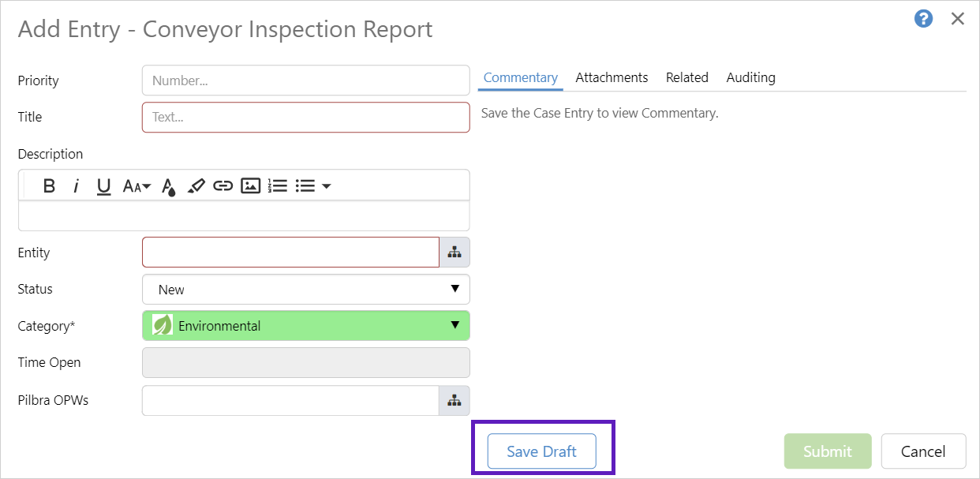Viewport: 980px width, 479px height.
Task: Apply bulleted list formatting
Action: point(305,186)
